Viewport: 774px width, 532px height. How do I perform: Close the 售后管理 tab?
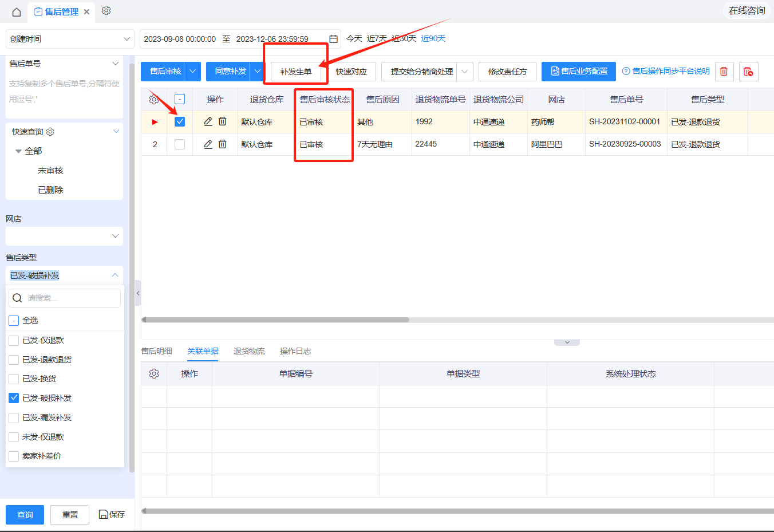pos(86,12)
